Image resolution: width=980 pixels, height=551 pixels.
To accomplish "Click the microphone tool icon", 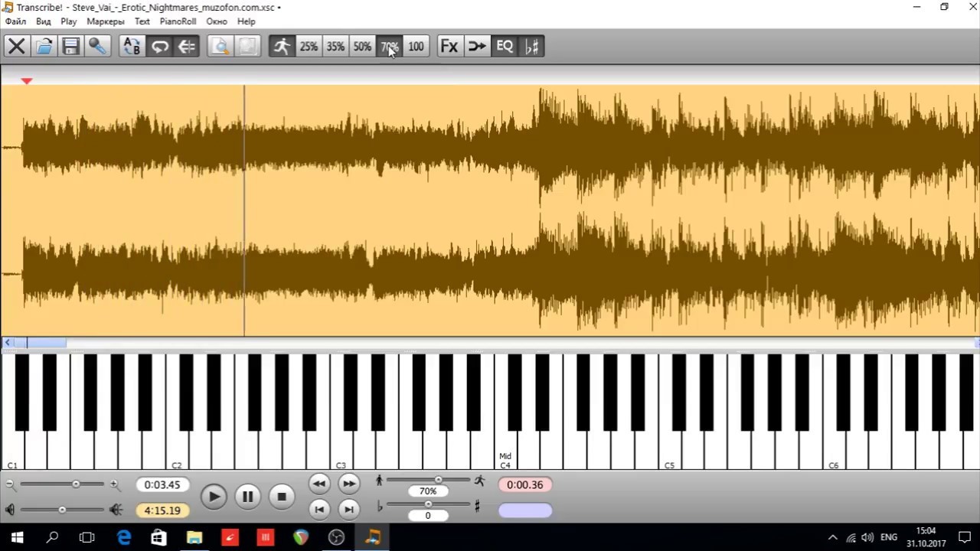I will click(97, 46).
